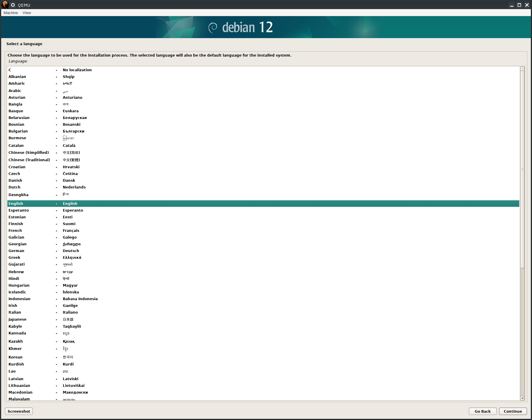Select the highlighted English row

click(263, 203)
